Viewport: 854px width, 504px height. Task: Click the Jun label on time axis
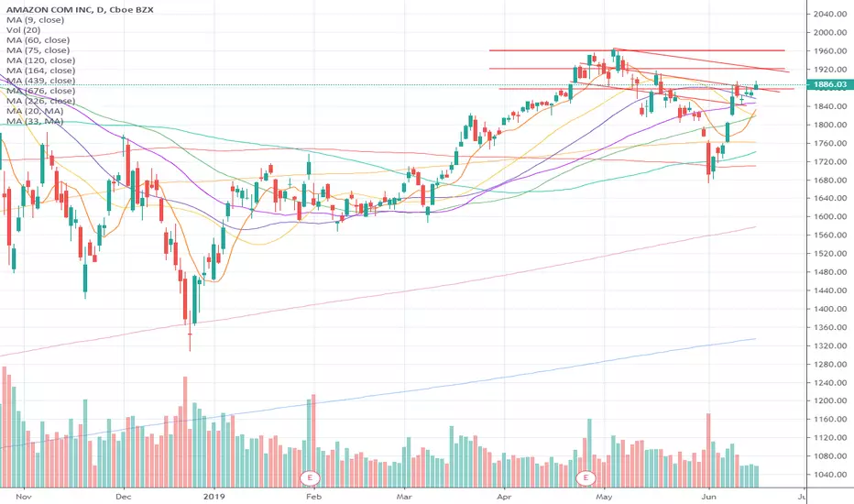(x=708, y=497)
